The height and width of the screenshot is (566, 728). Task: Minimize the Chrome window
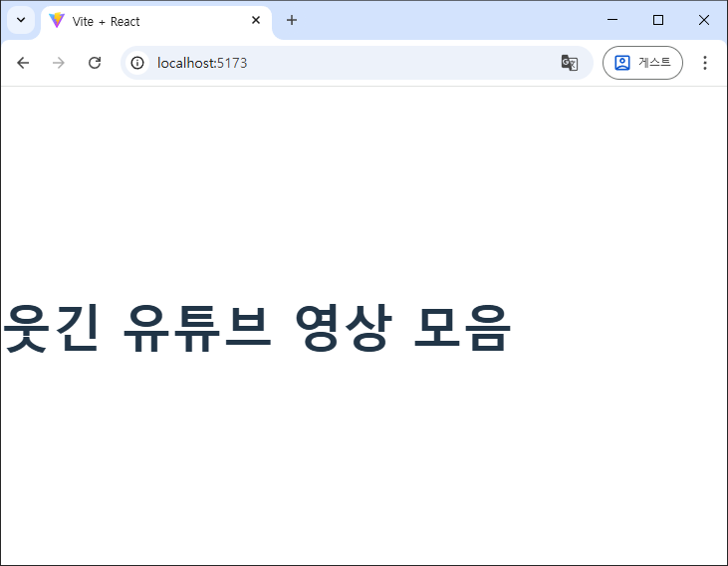click(x=612, y=20)
